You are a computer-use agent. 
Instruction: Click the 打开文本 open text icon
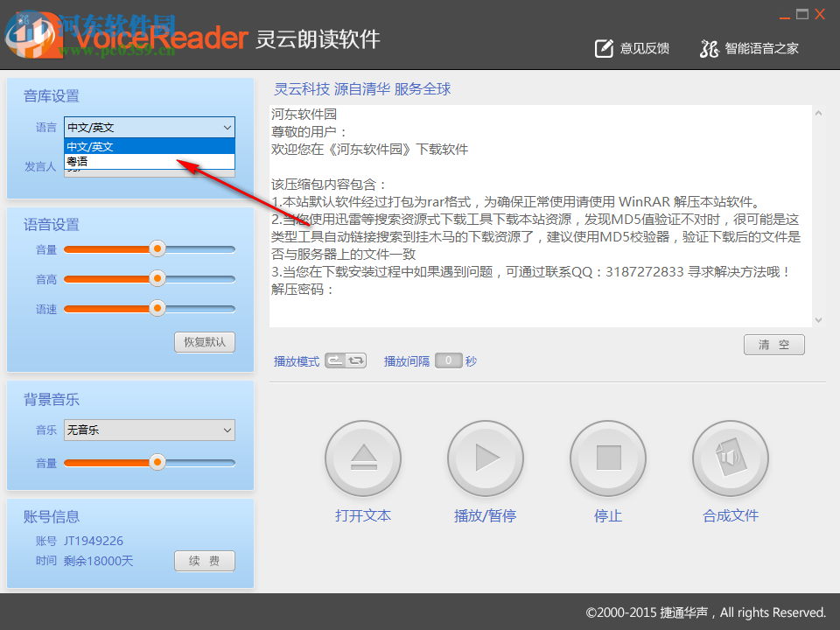[x=362, y=458]
